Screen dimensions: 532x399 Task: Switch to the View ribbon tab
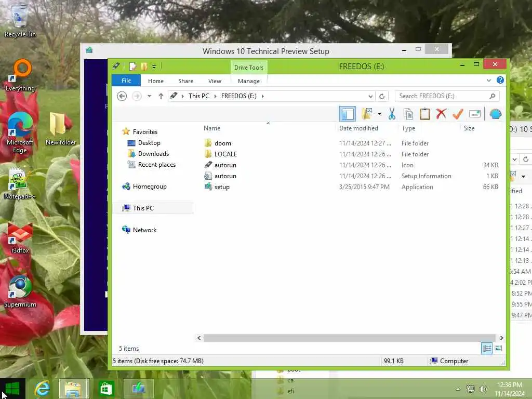coord(215,81)
